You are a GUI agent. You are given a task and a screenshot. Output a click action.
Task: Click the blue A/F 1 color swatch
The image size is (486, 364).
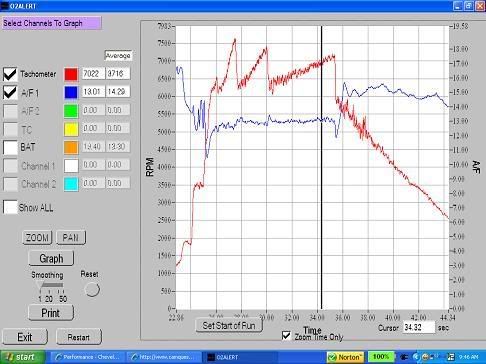click(x=71, y=92)
